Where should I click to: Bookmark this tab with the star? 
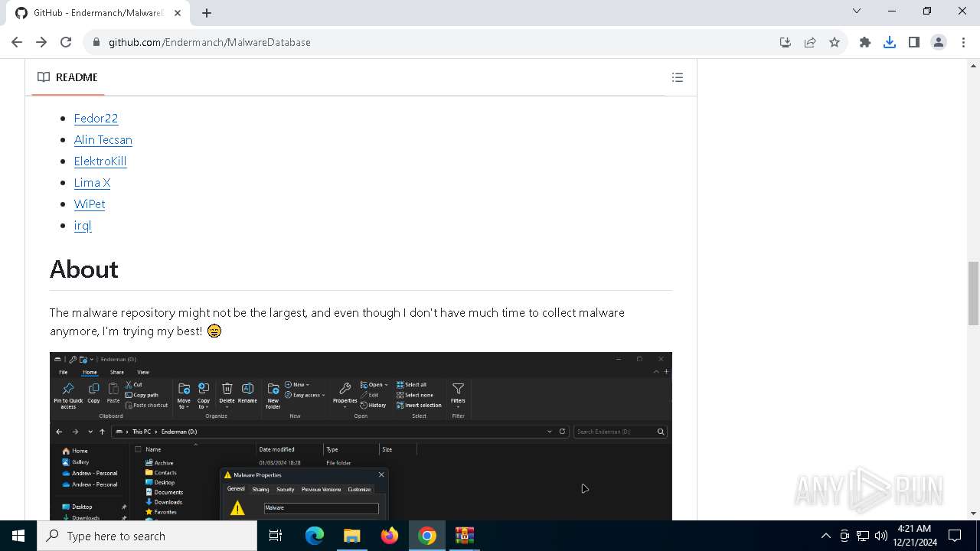click(x=835, y=42)
